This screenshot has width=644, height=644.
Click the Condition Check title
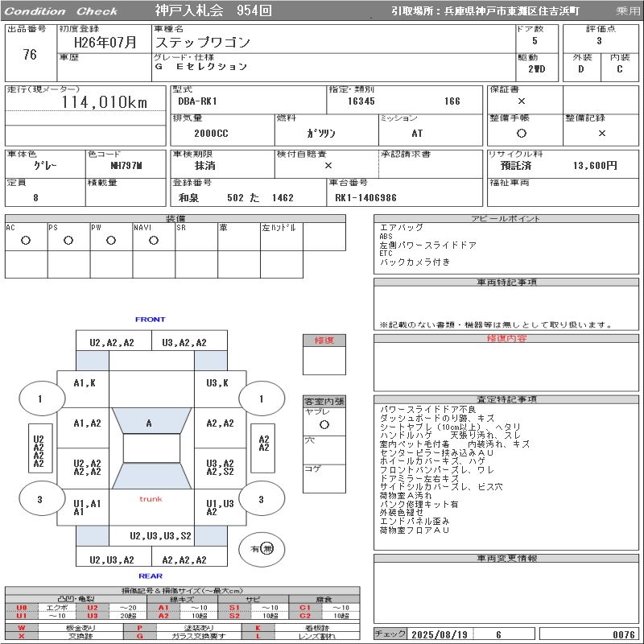coord(61,11)
